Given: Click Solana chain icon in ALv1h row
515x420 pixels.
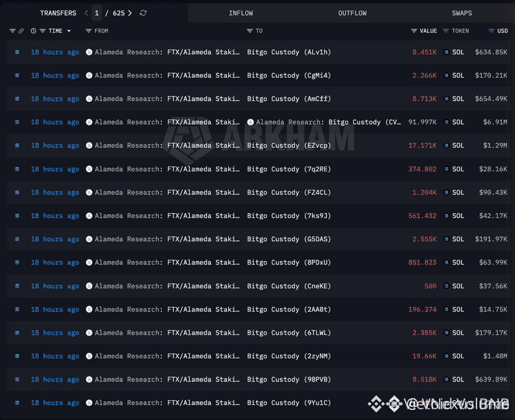Looking at the screenshot, I should [17, 52].
